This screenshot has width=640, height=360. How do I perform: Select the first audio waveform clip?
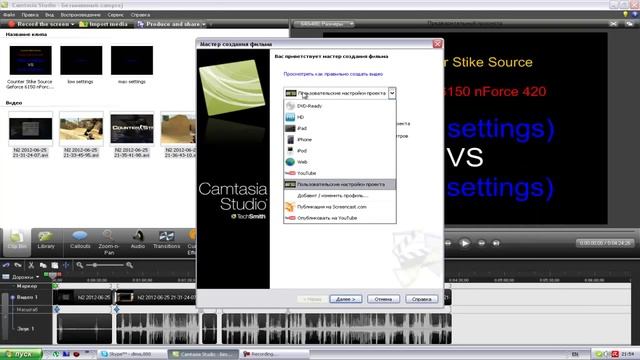click(84, 329)
